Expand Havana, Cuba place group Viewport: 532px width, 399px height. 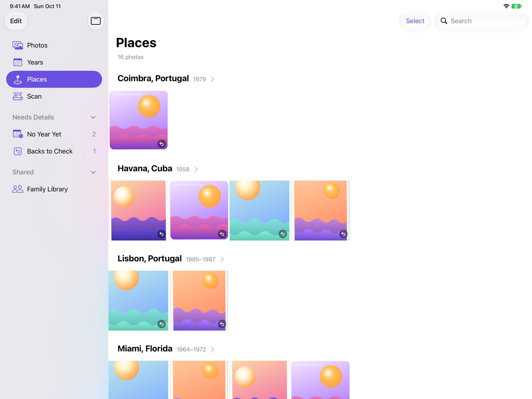[x=158, y=169]
